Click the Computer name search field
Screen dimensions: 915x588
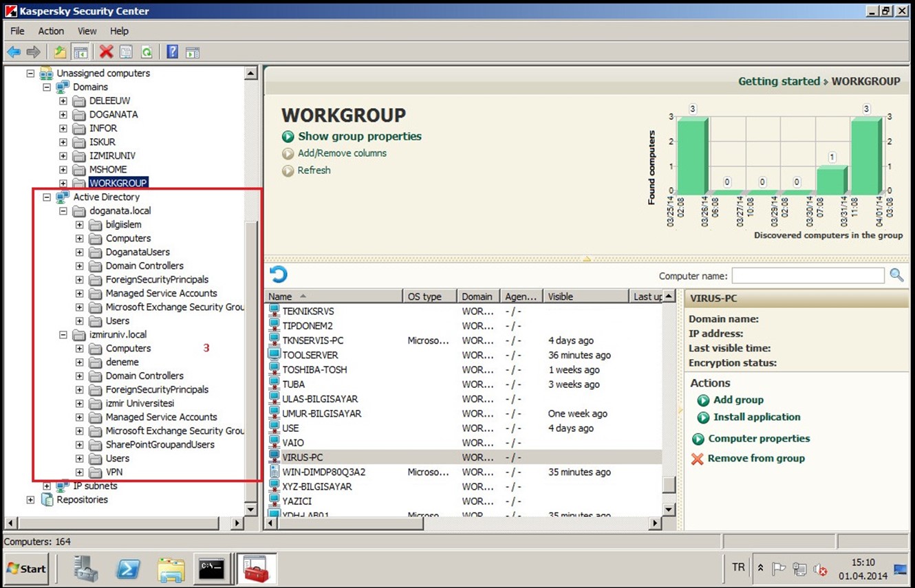coord(808,275)
